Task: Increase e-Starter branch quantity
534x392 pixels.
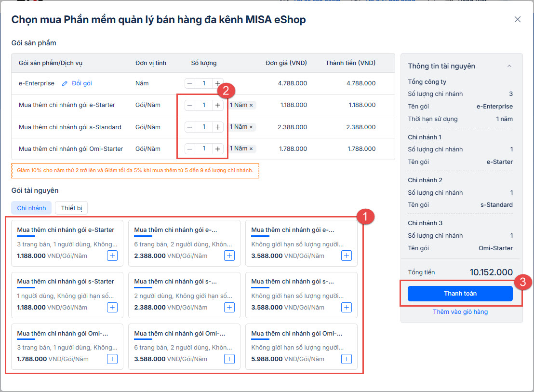Action: click(x=218, y=105)
